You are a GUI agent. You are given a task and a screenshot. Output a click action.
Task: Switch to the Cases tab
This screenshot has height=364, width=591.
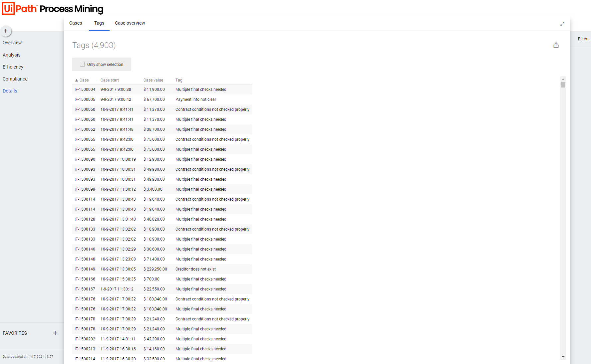[76, 23]
